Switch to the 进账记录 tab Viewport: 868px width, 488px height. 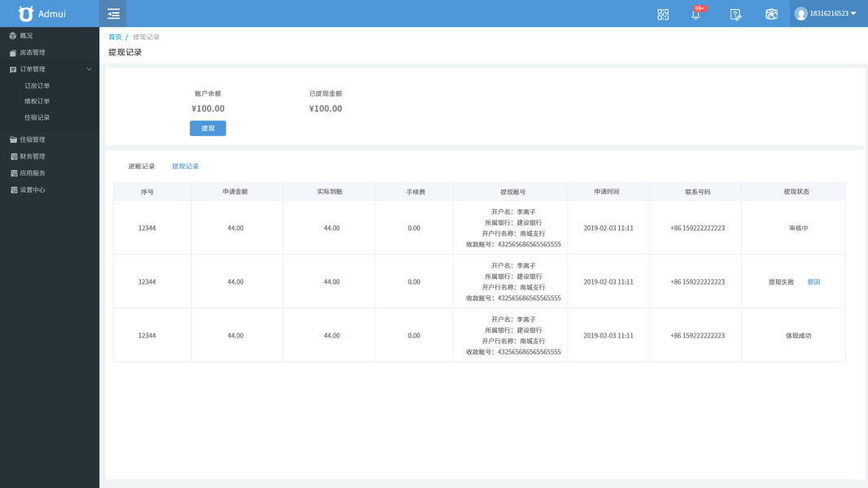(142, 166)
